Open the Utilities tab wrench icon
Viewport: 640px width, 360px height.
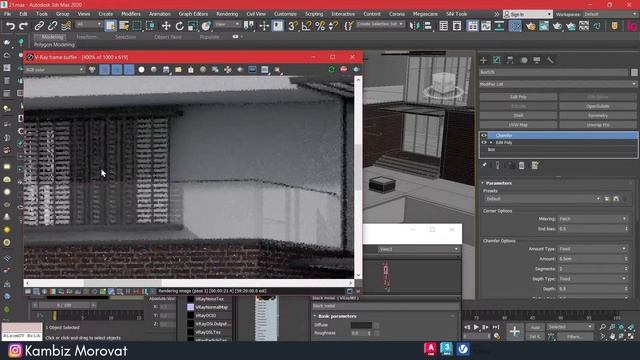[x=550, y=60]
